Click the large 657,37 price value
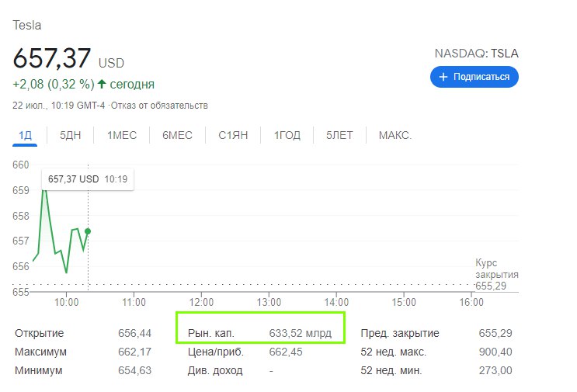The image size is (577, 392). (x=52, y=58)
